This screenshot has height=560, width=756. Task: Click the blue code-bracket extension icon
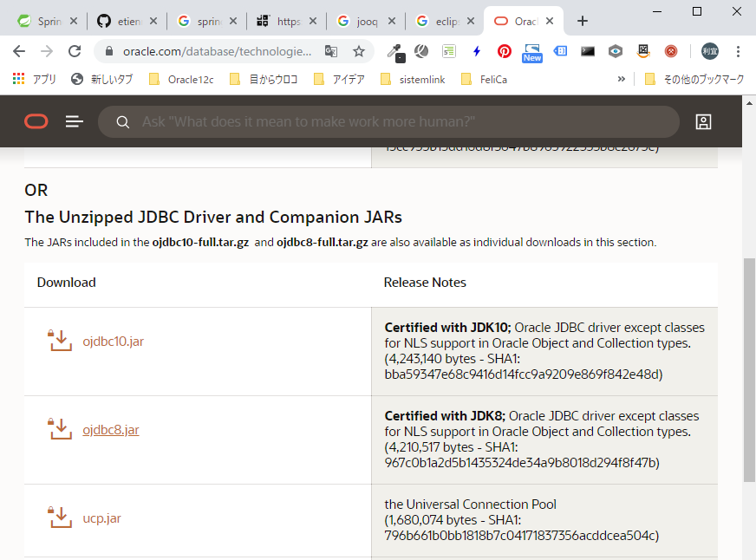point(560,51)
